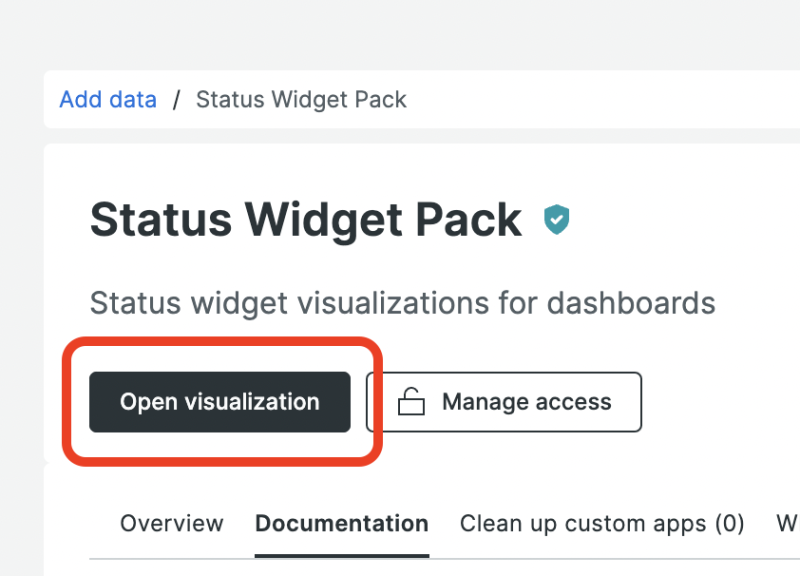The width and height of the screenshot is (800, 576).
Task: Click the active underline beneath Documentation
Action: (x=341, y=555)
